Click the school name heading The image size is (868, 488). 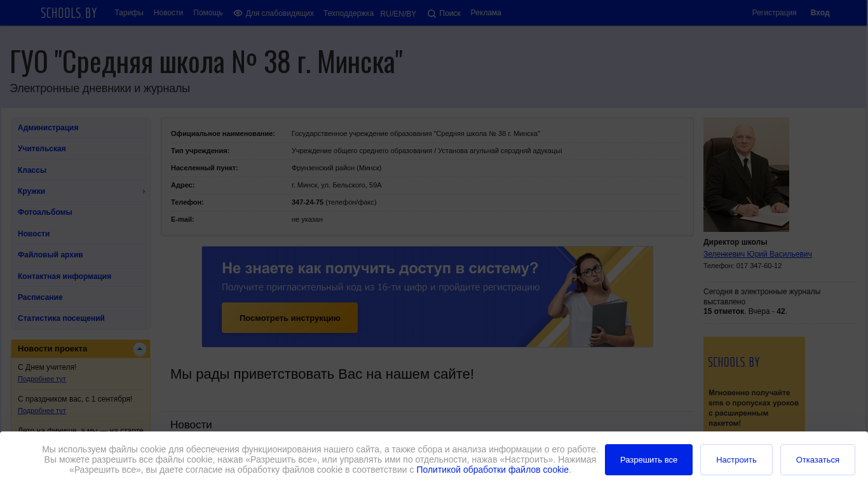pyautogui.click(x=206, y=62)
